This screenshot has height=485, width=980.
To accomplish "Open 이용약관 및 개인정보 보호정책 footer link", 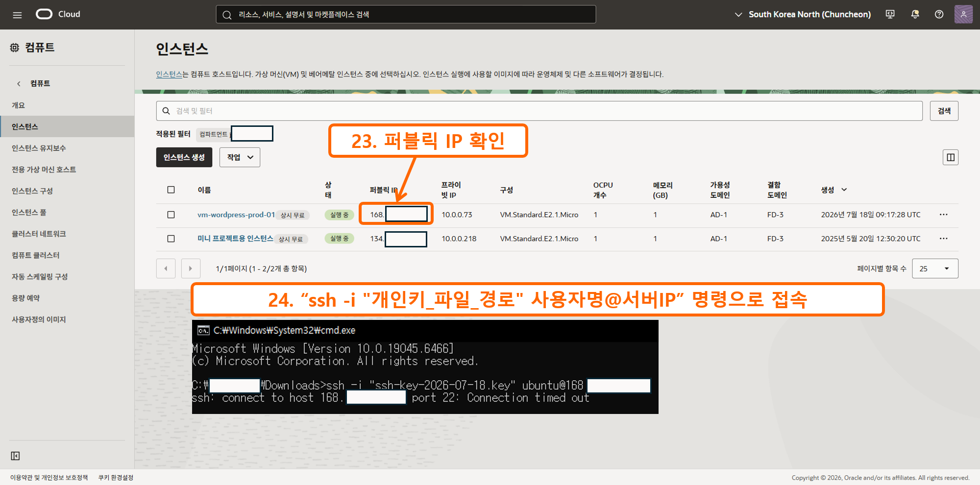I will [x=49, y=478].
